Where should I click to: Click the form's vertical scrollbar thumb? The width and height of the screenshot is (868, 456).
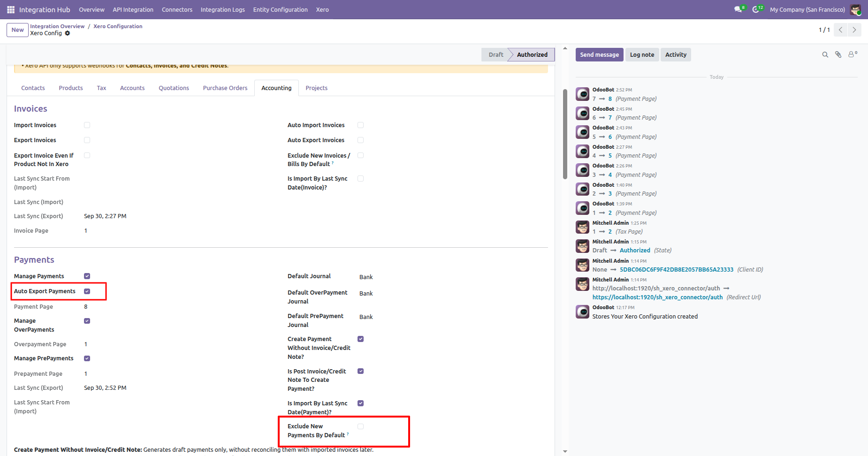pyautogui.click(x=565, y=134)
